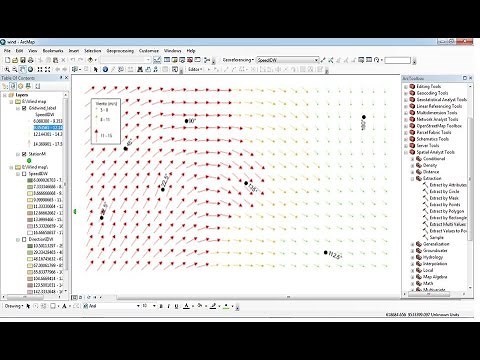The height and width of the screenshot is (360, 480).
Task: Collapse the Extraction toolset
Action: coord(412,179)
